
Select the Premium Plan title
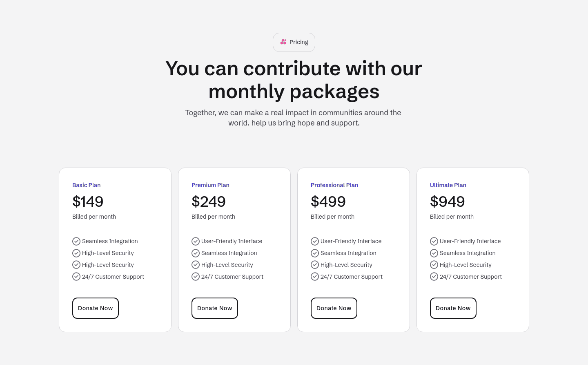point(210,185)
